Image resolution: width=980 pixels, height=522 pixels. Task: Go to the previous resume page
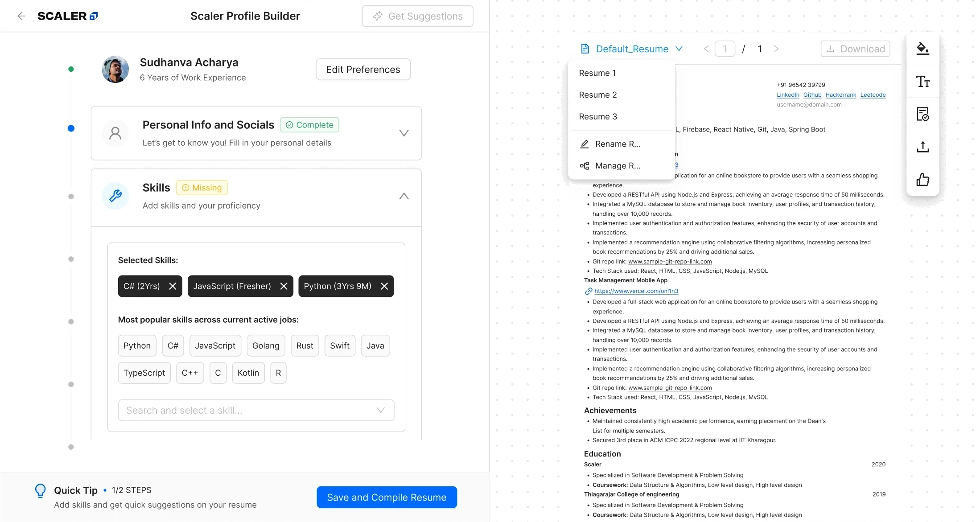click(x=706, y=49)
